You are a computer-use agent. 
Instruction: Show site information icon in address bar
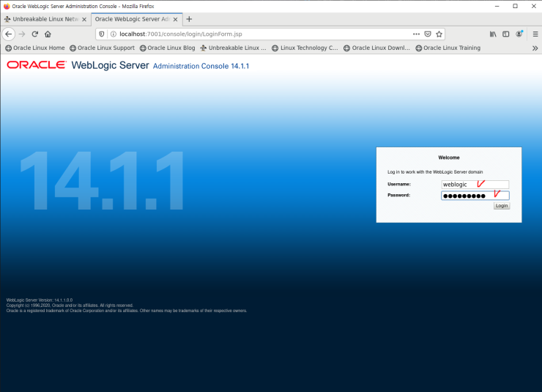pos(113,34)
